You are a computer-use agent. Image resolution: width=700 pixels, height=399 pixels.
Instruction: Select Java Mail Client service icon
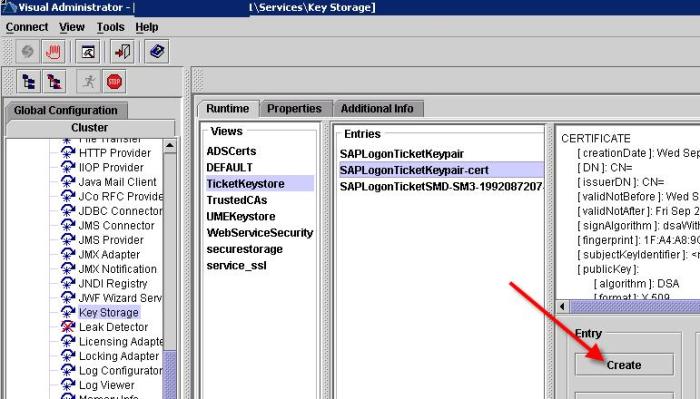pos(68,182)
